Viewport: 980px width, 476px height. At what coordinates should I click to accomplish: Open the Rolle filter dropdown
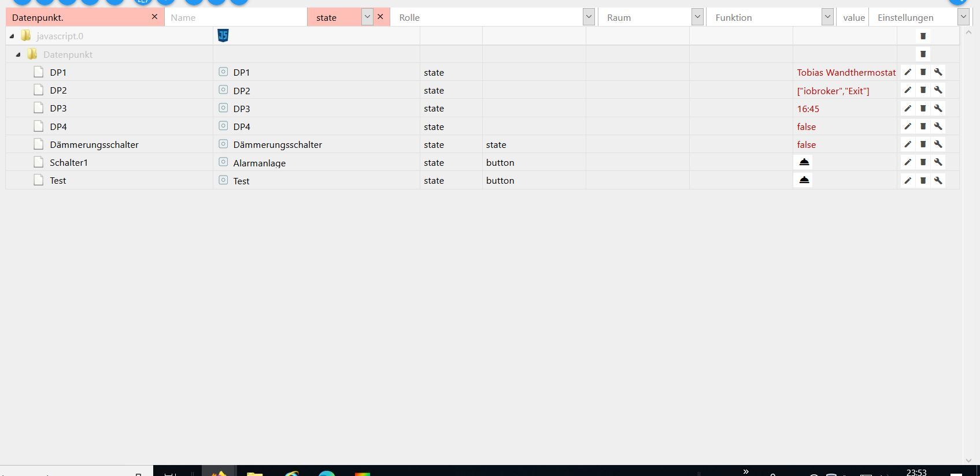click(589, 17)
